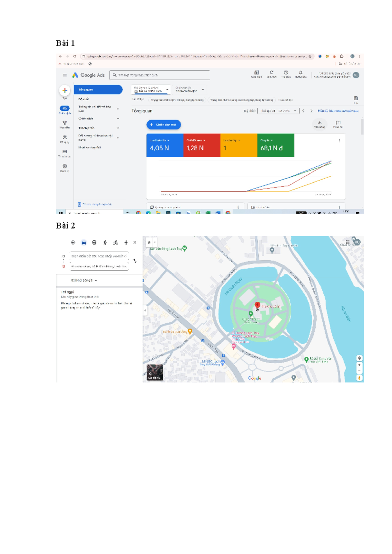Viewport: 392px width, 554px height.
Task: Click the Google Ads create plus button
Action: 65,90
